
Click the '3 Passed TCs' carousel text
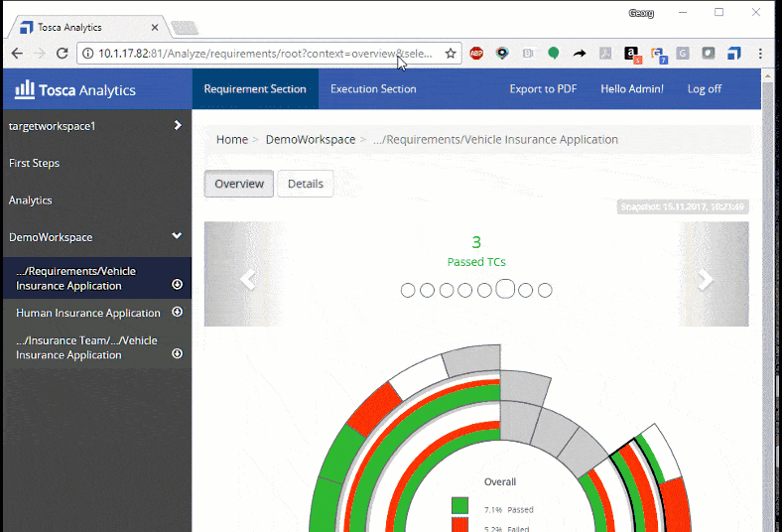tap(476, 251)
